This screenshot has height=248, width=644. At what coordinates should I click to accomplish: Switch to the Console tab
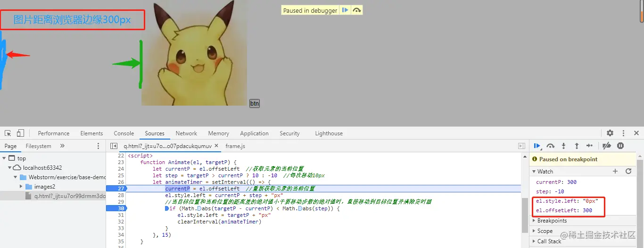(124, 133)
